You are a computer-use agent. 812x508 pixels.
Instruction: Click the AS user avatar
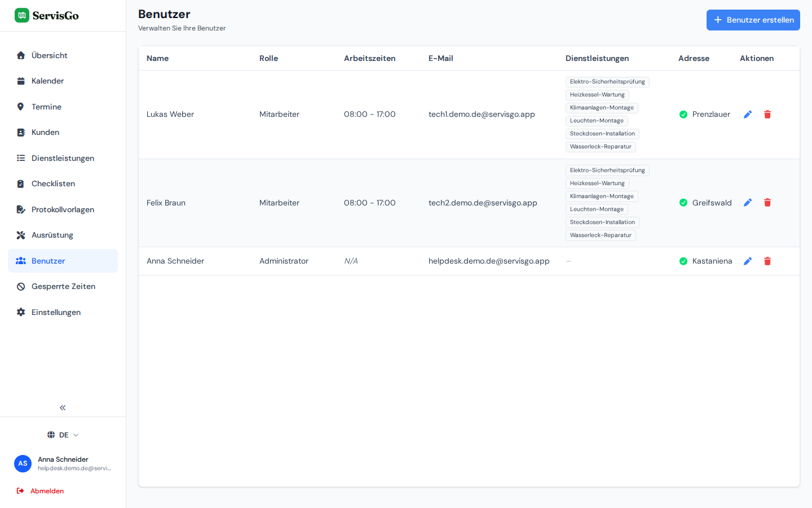click(23, 463)
